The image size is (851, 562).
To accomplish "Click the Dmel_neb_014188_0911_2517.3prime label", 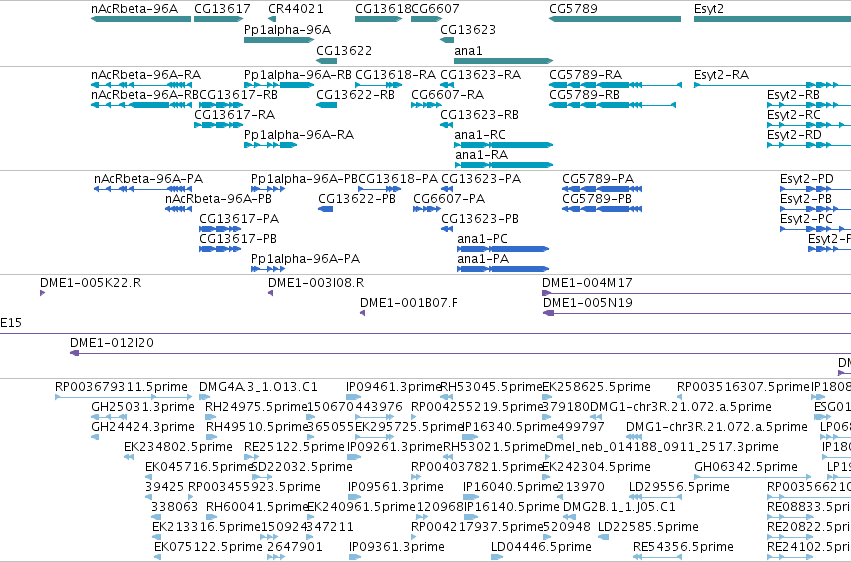I will pyautogui.click(x=662, y=447).
